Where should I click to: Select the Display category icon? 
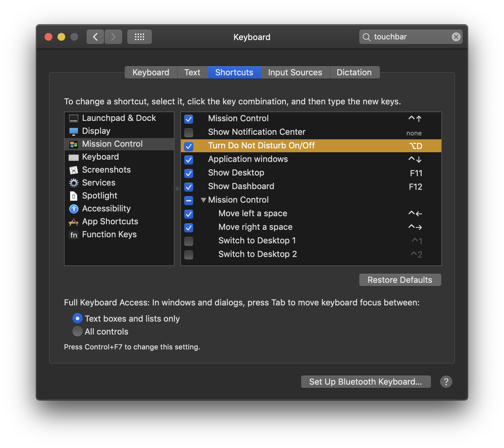coord(74,131)
